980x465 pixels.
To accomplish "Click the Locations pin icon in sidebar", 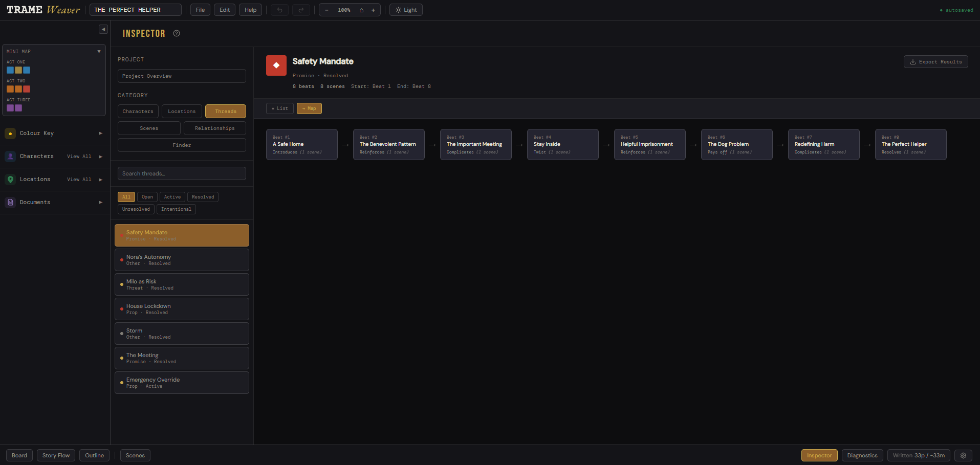I will click(x=10, y=180).
